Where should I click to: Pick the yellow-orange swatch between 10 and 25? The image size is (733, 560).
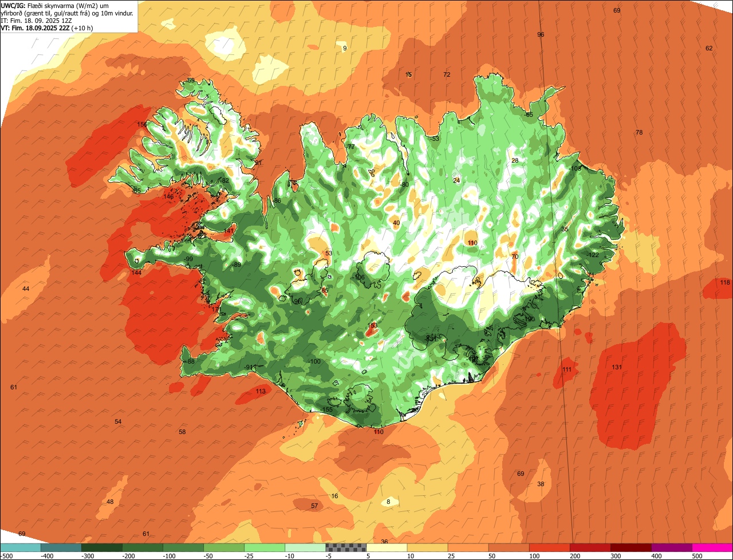pyautogui.click(x=428, y=547)
